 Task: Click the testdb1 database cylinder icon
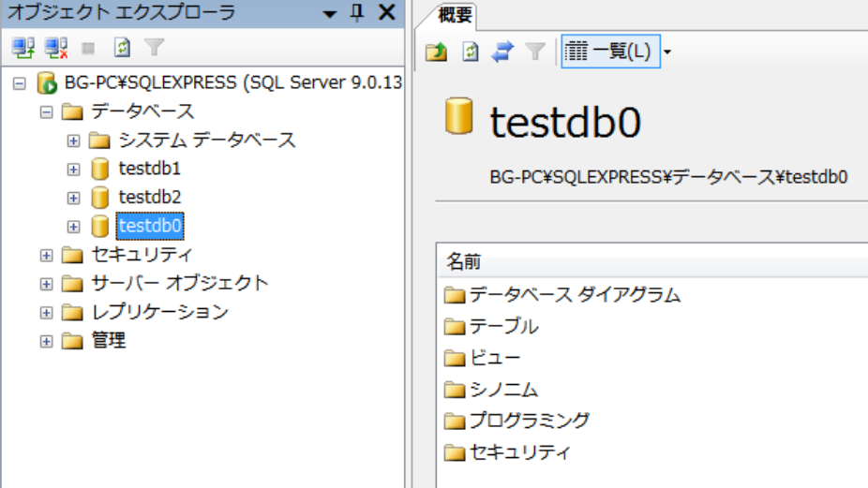click(x=99, y=169)
